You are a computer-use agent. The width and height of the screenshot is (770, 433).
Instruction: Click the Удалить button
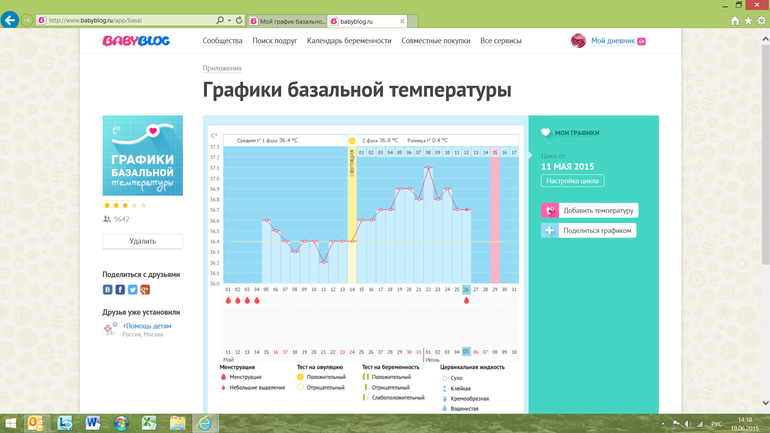142,241
